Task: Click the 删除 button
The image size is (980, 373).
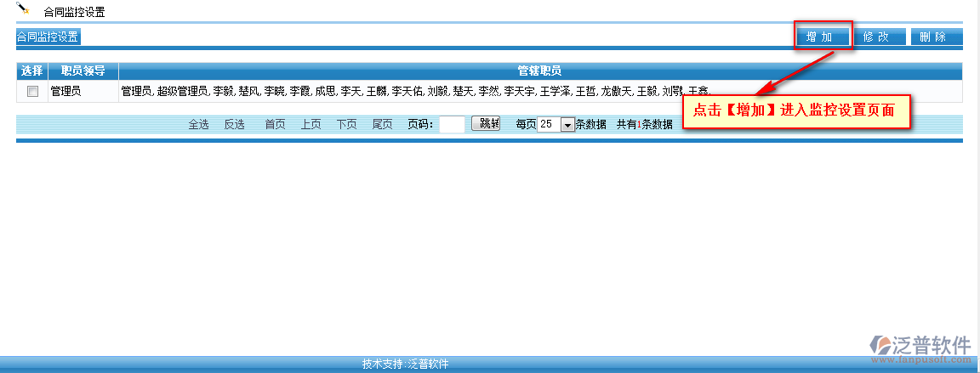Action: [x=935, y=37]
